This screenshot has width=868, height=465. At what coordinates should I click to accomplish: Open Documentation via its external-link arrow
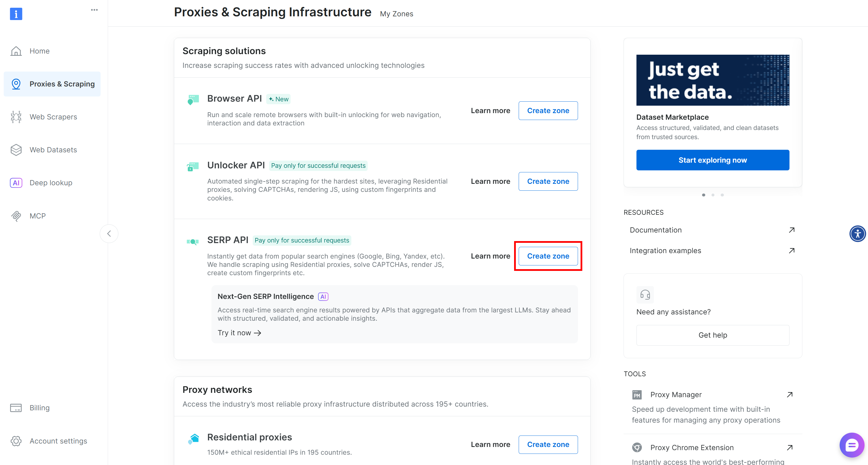(791, 230)
